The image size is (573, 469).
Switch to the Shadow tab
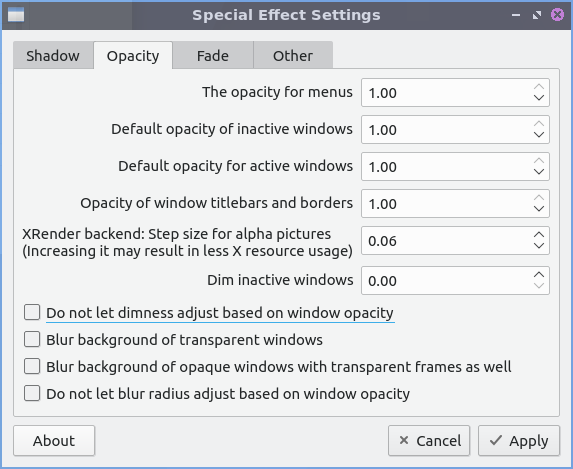pos(53,56)
